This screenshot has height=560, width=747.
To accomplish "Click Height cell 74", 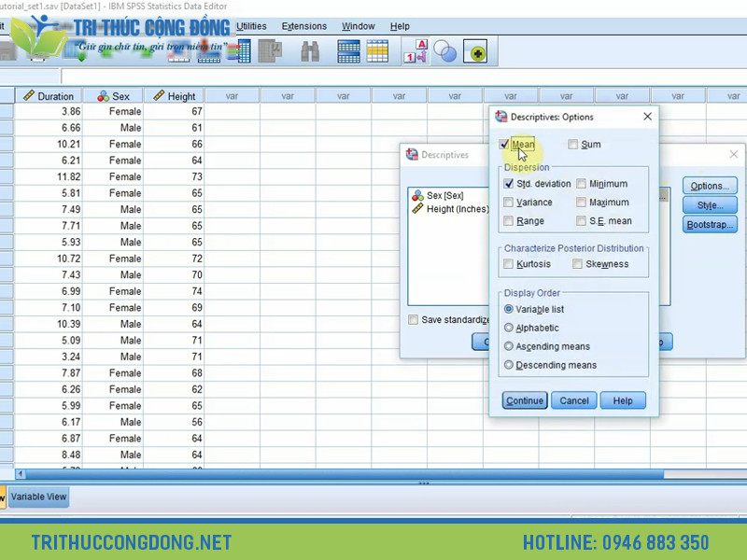I will click(x=174, y=291).
